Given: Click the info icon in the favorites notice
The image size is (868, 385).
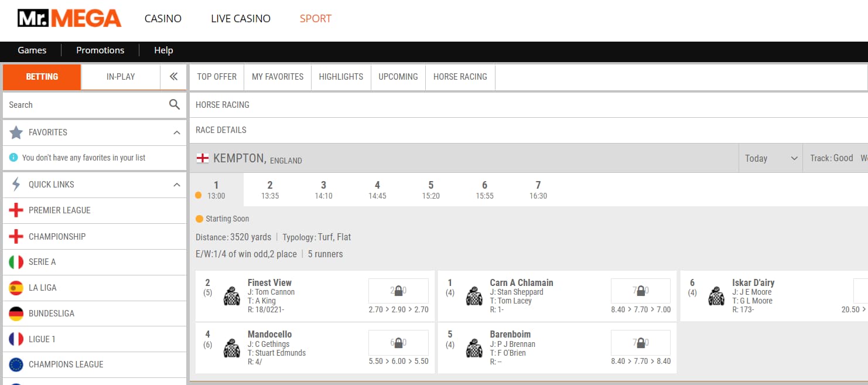Looking at the screenshot, I should [x=13, y=158].
